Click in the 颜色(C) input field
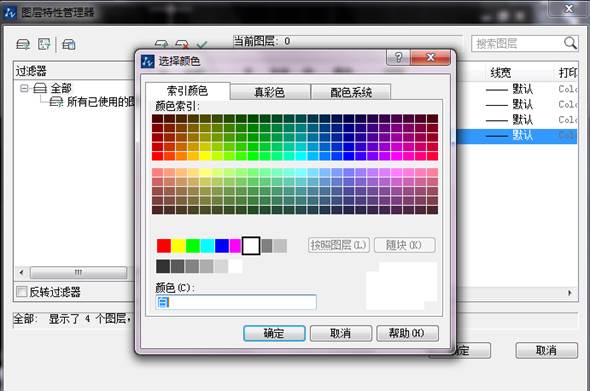The width and height of the screenshot is (590, 391). 236,302
